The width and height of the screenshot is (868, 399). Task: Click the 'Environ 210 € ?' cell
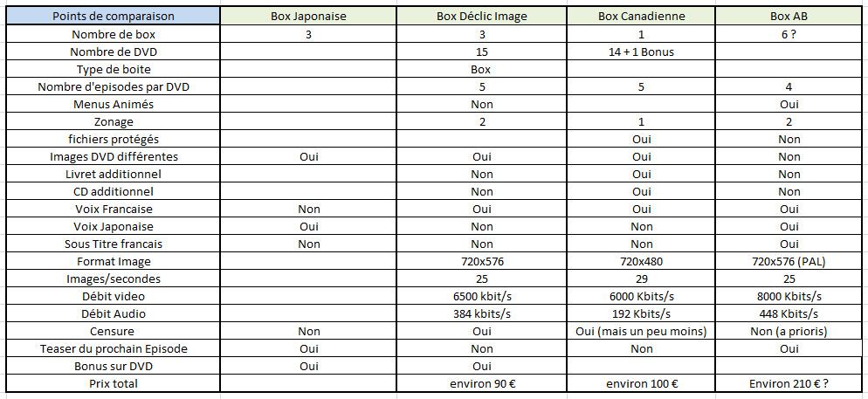coord(789,383)
